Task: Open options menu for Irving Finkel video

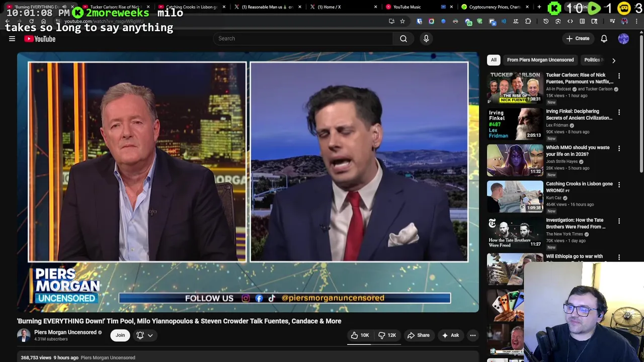Action: (619, 112)
